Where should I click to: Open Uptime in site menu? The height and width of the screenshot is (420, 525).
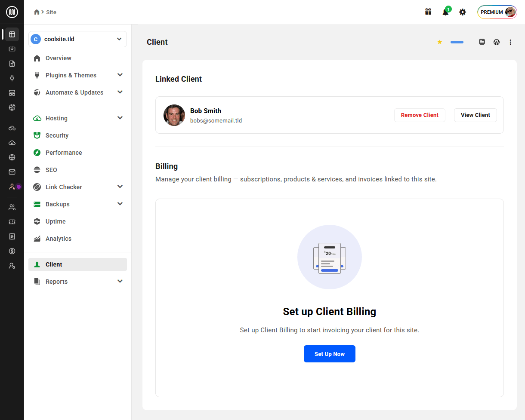tap(77, 221)
